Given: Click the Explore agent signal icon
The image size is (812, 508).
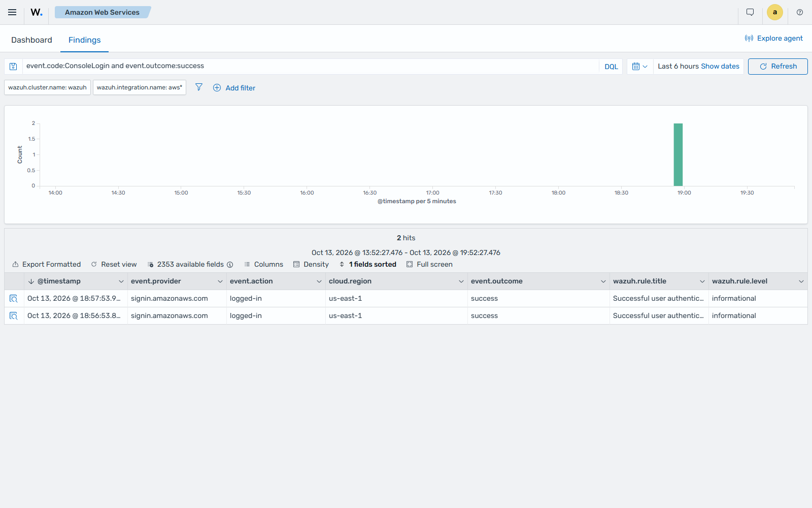Looking at the screenshot, I should pos(749,38).
